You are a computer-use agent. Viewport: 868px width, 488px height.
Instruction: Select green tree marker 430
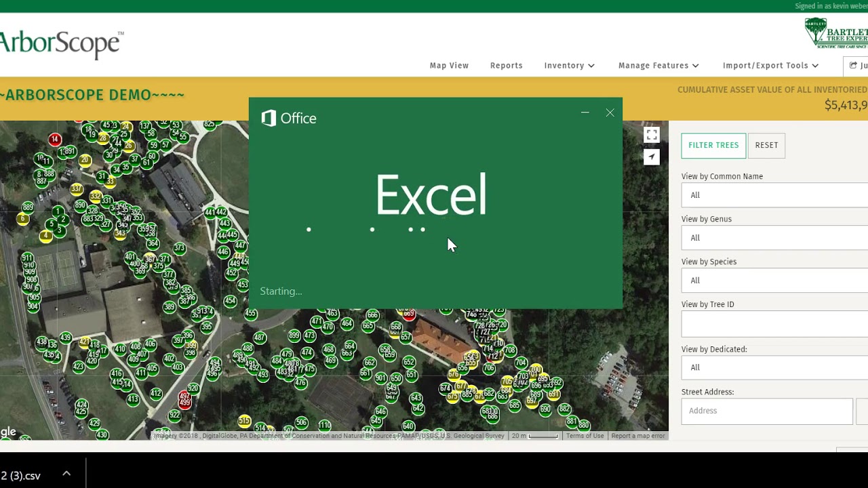[x=102, y=434]
